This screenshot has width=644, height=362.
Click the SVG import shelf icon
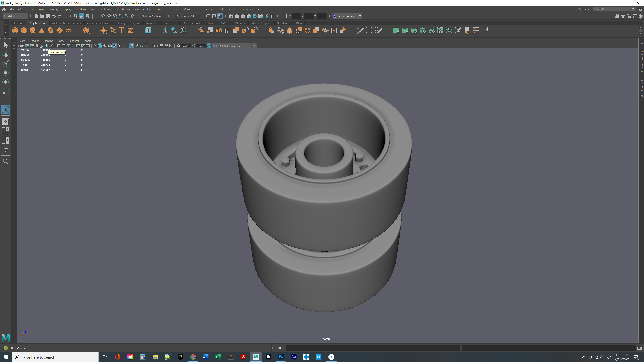pyautogui.click(x=130, y=31)
